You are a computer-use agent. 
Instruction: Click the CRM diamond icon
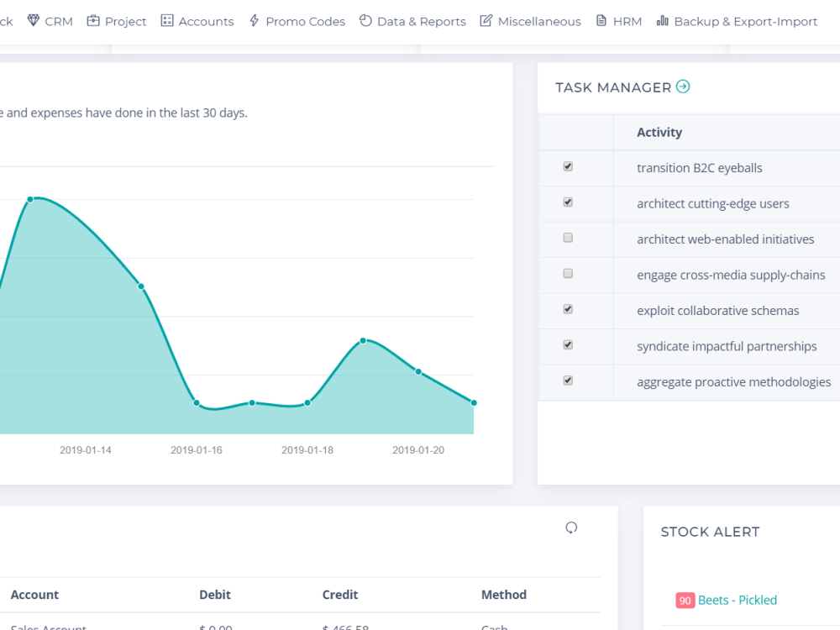34,21
